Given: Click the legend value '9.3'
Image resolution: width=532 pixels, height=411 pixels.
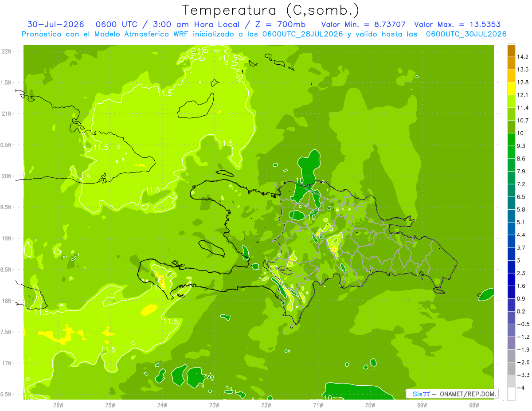Looking at the screenshot, I should [521, 146].
